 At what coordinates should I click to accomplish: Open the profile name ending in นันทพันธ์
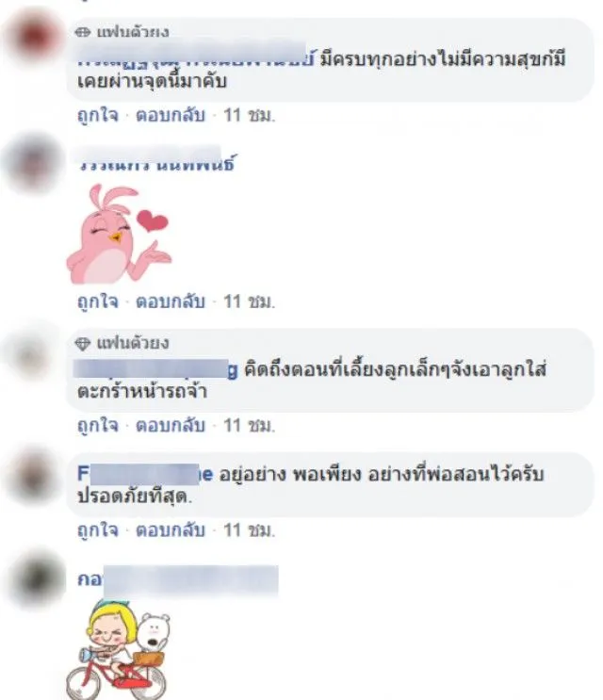(156, 160)
